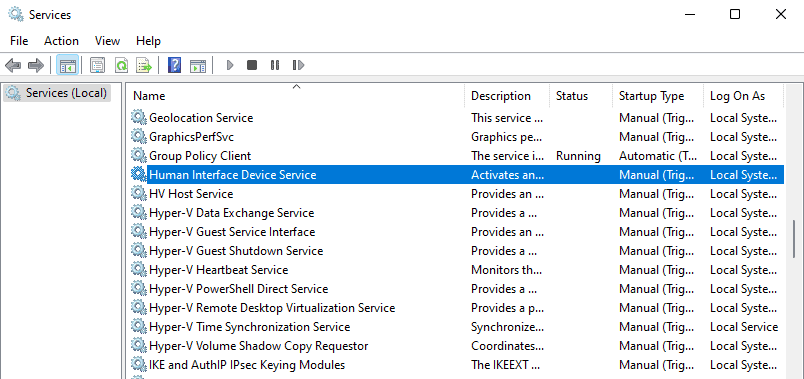Viewport: 804px width, 379px height.
Task: Select Hyper-V Data Exchange Service name
Action: pyautogui.click(x=231, y=213)
